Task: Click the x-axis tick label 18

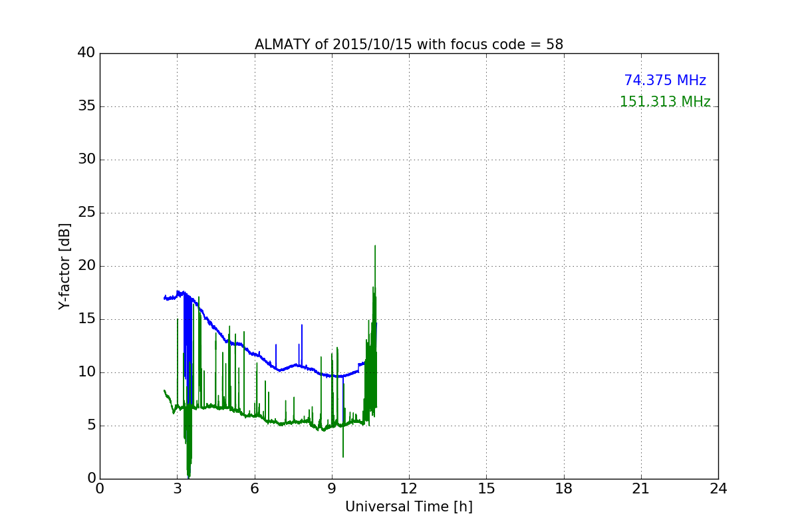Action: click(x=564, y=489)
